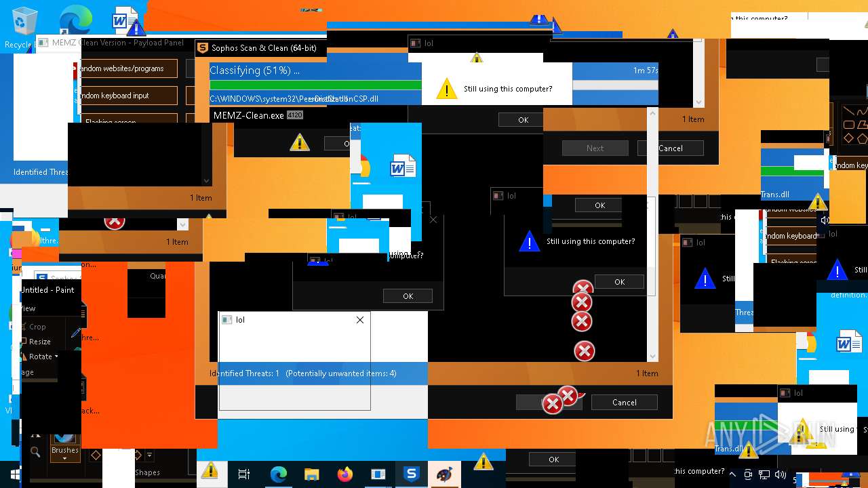Open the Windows Start menu

tap(15, 473)
